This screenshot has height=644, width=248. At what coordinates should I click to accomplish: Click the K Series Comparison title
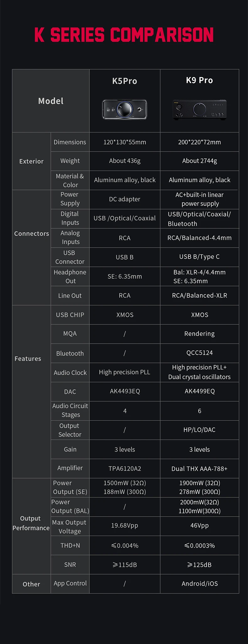[x=124, y=35]
